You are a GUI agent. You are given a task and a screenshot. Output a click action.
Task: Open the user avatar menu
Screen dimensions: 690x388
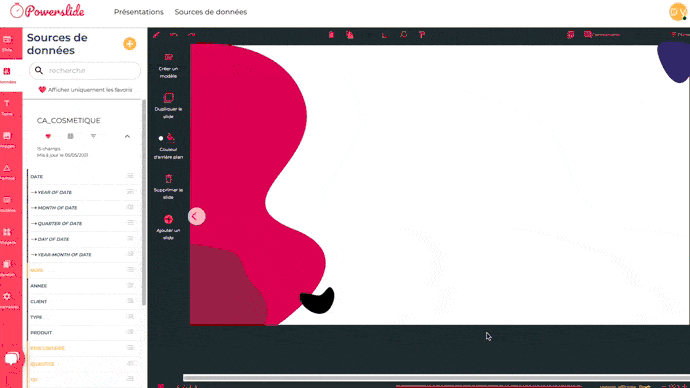(x=678, y=12)
